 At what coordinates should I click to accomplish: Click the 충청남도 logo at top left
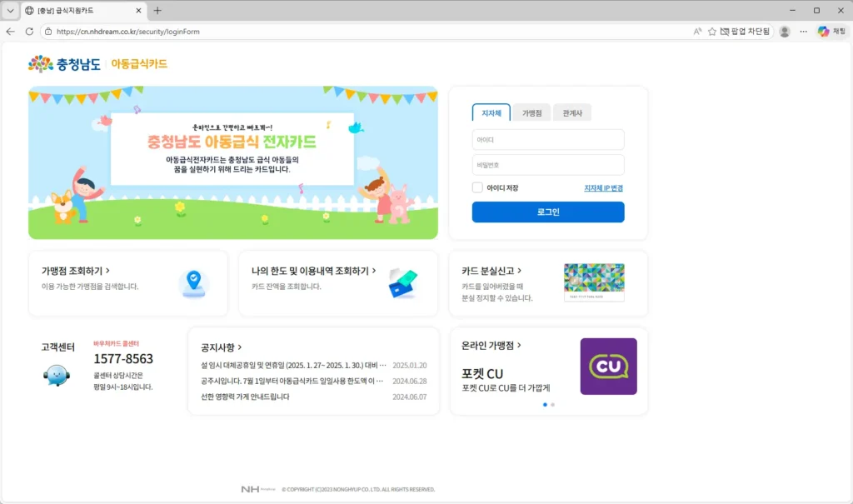(x=62, y=64)
